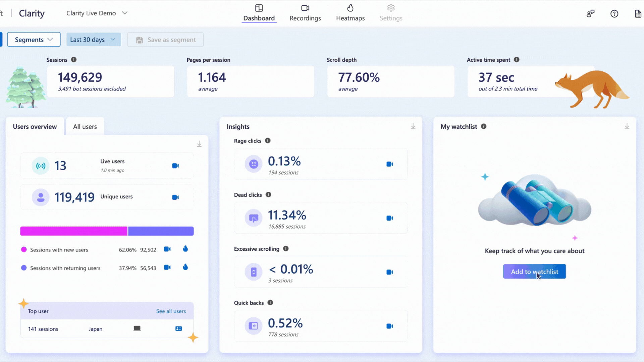Click the live users broadcast icon
Image resolution: width=644 pixels, height=362 pixels.
point(41,166)
